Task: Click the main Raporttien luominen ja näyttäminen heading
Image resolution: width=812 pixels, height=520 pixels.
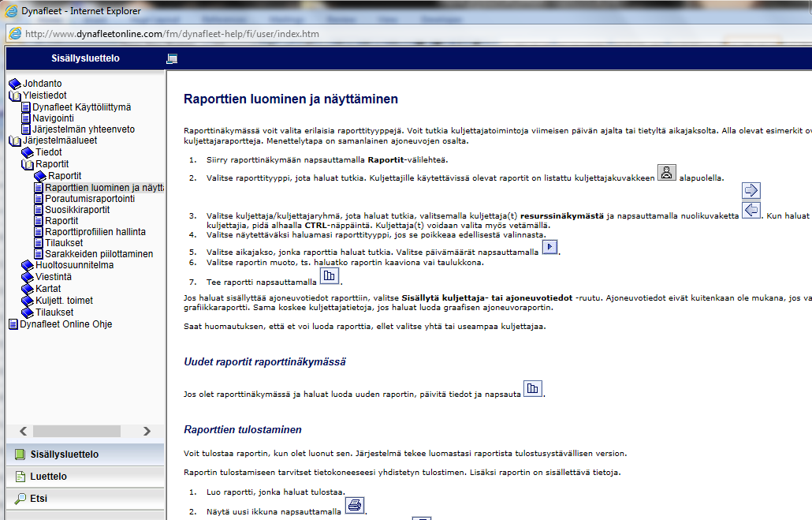Action: (x=291, y=99)
